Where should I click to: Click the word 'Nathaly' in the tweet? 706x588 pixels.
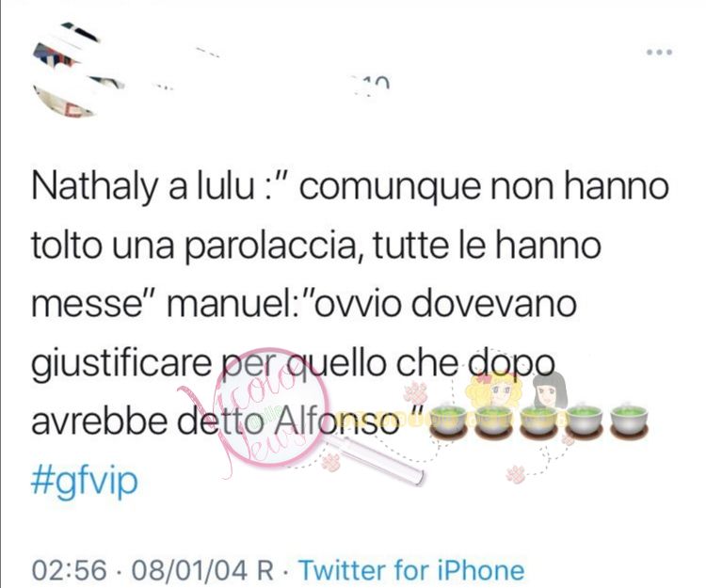[x=94, y=187]
